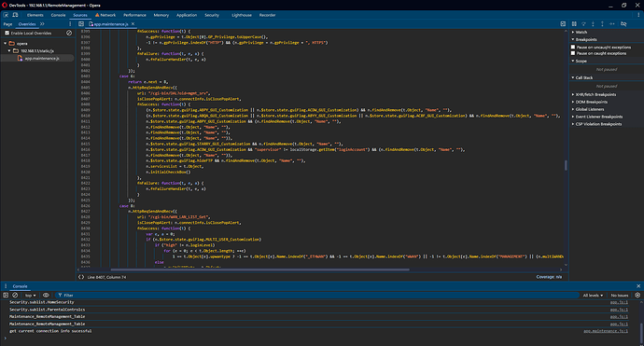
Task: Pause script execution
Action: point(574,24)
